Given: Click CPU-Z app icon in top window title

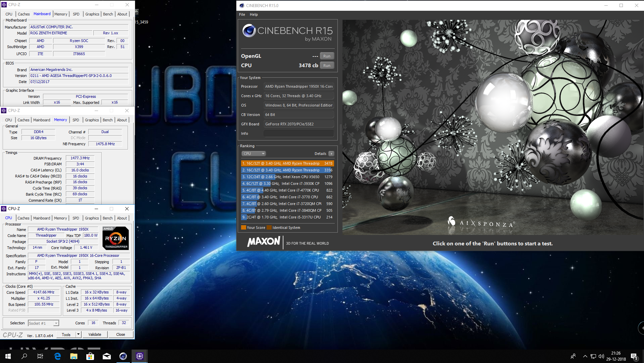Looking at the screenshot, I should [x=4, y=5].
